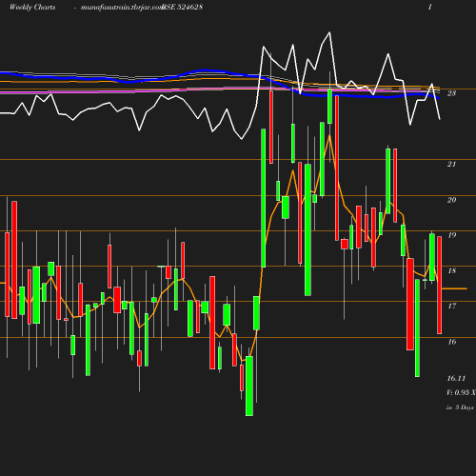Click the price axis label 21
Image resolution: width=476 pixels, height=476 pixels.
pyautogui.click(x=451, y=164)
